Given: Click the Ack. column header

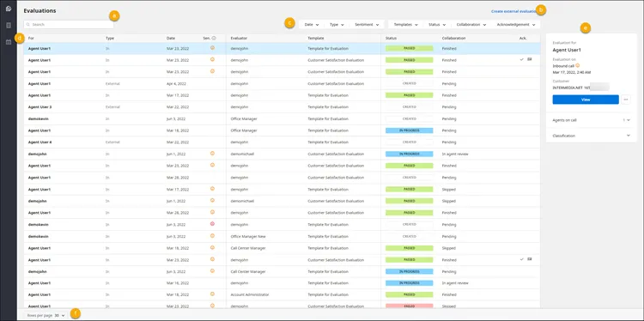Looking at the screenshot, I should pyautogui.click(x=523, y=38).
